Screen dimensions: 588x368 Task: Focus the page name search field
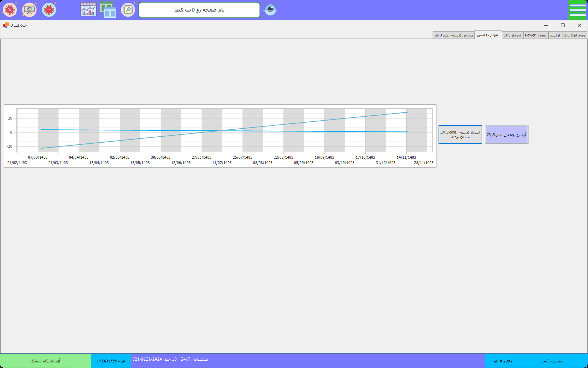(199, 10)
